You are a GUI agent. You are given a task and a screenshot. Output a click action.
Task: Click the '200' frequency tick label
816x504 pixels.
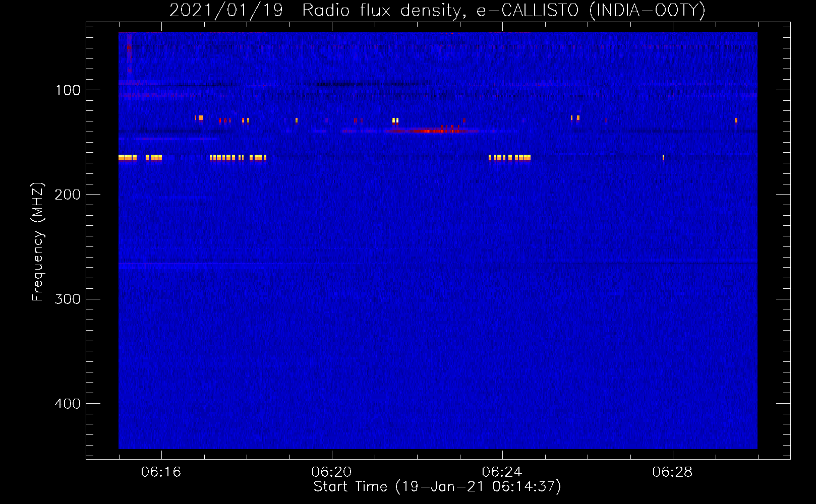(x=68, y=195)
